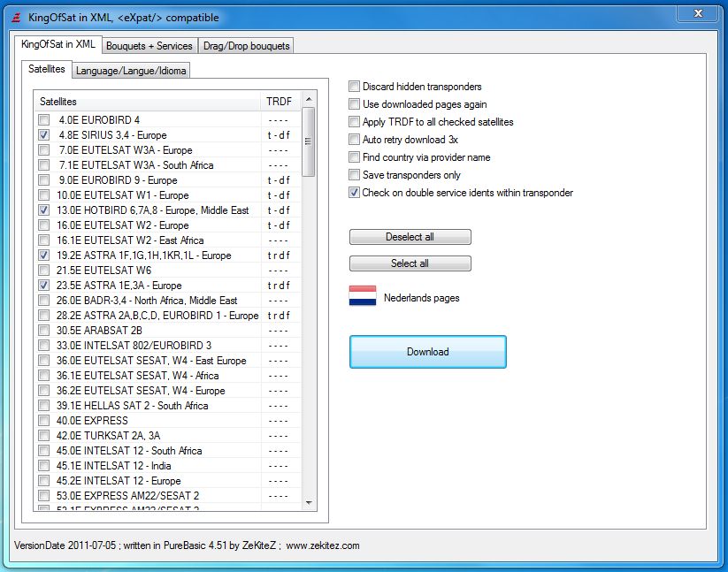The image size is (728, 572).
Task: Check 28.2E ASTRA 2A,B,C,D, EUROBIRD 1 checkbox
Action: 43,316
